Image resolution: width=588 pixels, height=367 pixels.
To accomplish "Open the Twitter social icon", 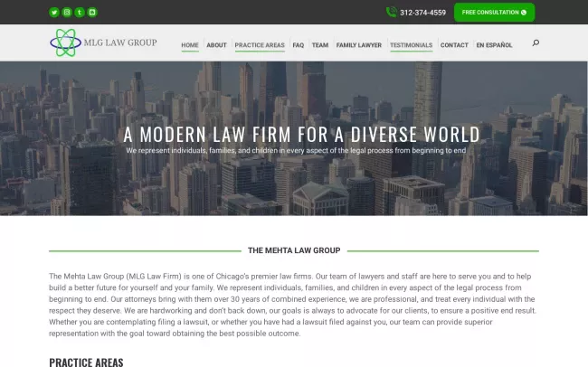I will 54,13.
